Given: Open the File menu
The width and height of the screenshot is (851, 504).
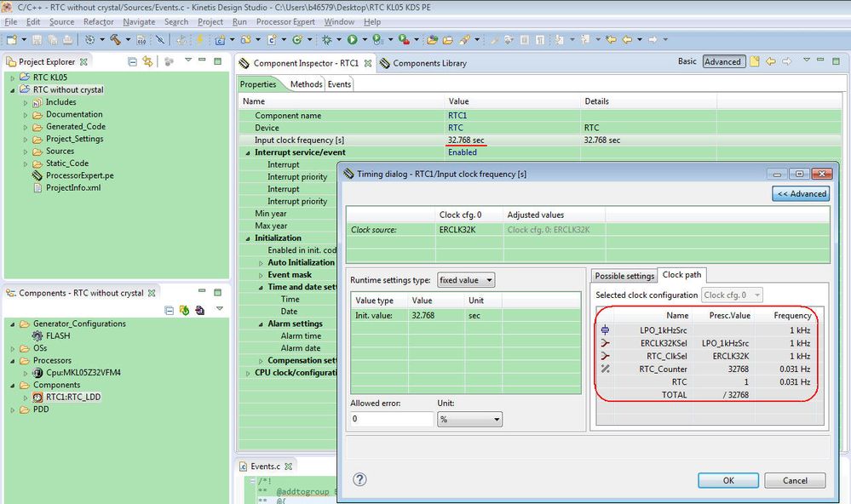Looking at the screenshot, I should [x=11, y=21].
